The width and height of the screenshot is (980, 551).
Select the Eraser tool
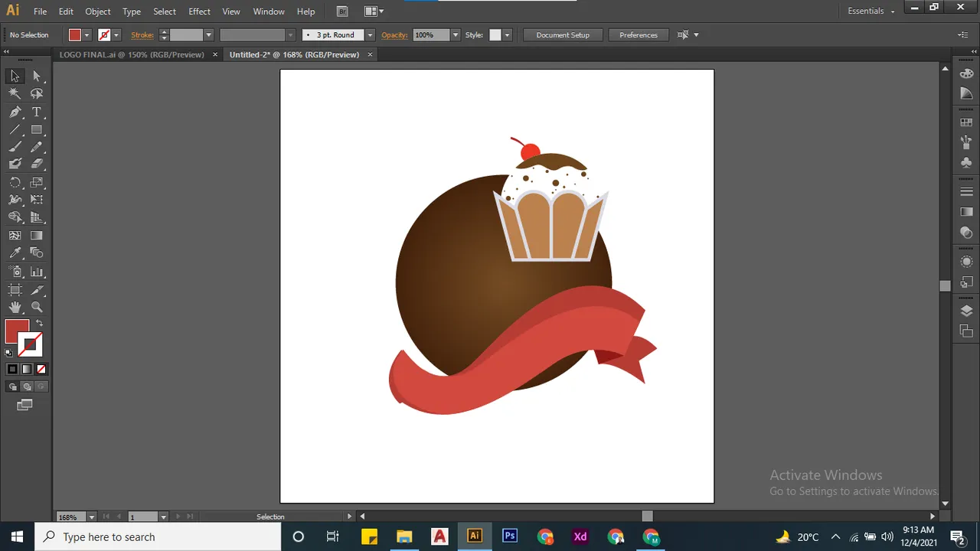pos(37,164)
